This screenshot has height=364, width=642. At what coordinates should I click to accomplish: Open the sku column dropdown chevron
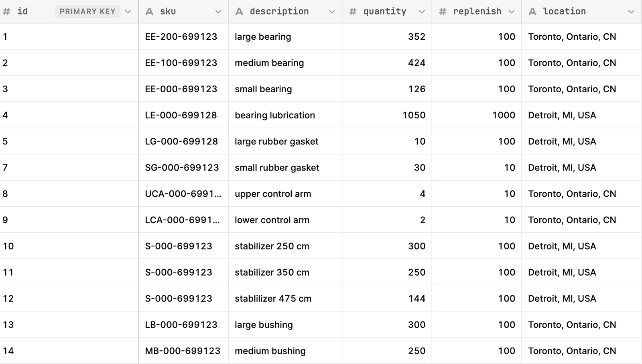tap(218, 12)
